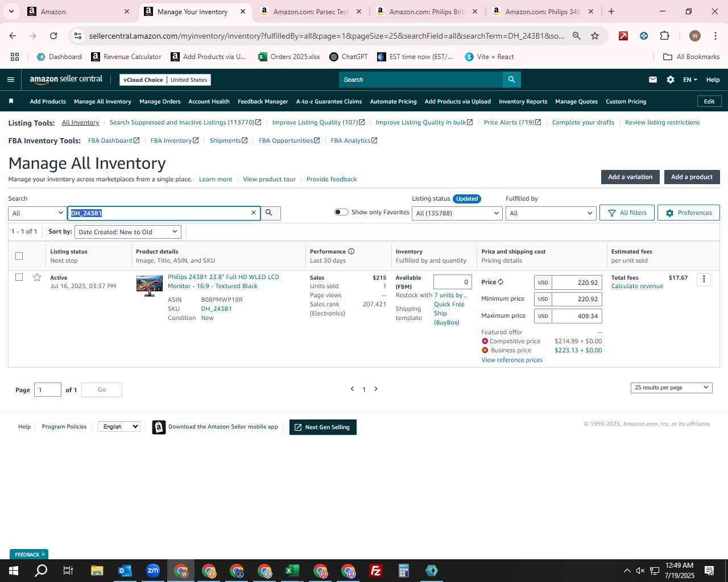Open Preferences button
This screenshot has width=728, height=582.
coord(688,213)
